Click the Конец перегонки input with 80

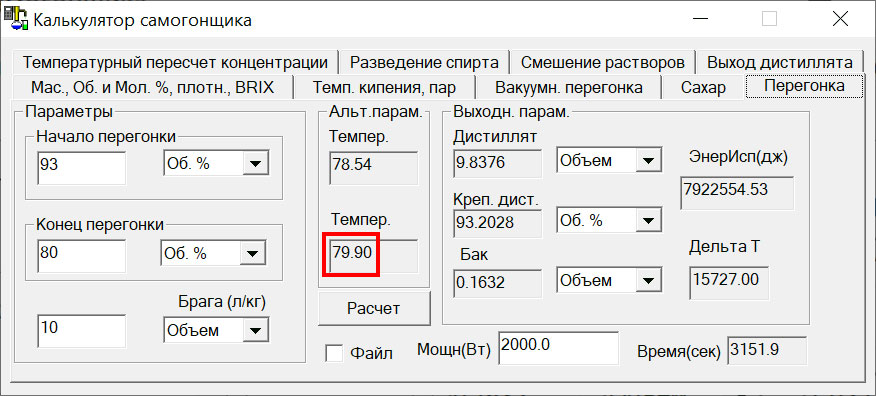point(82,256)
